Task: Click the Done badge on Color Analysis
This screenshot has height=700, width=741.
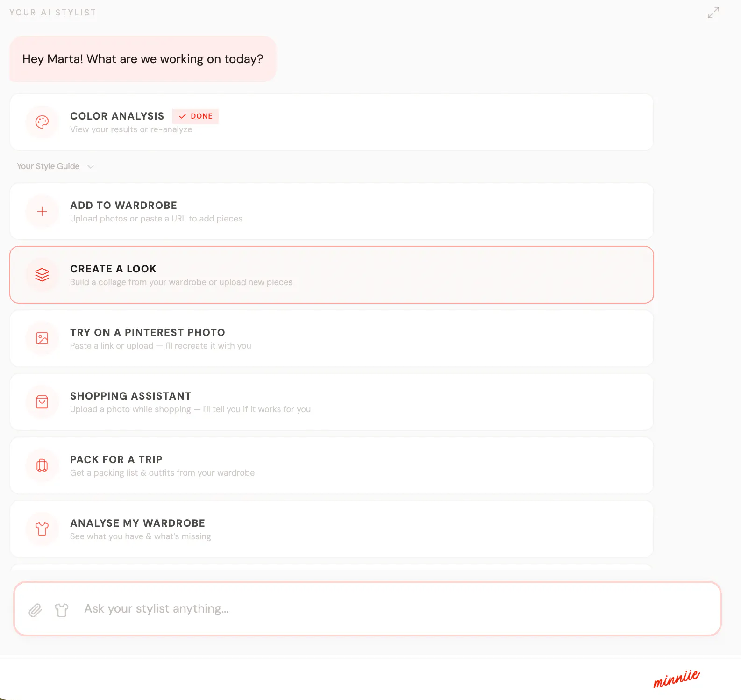Action: (195, 116)
